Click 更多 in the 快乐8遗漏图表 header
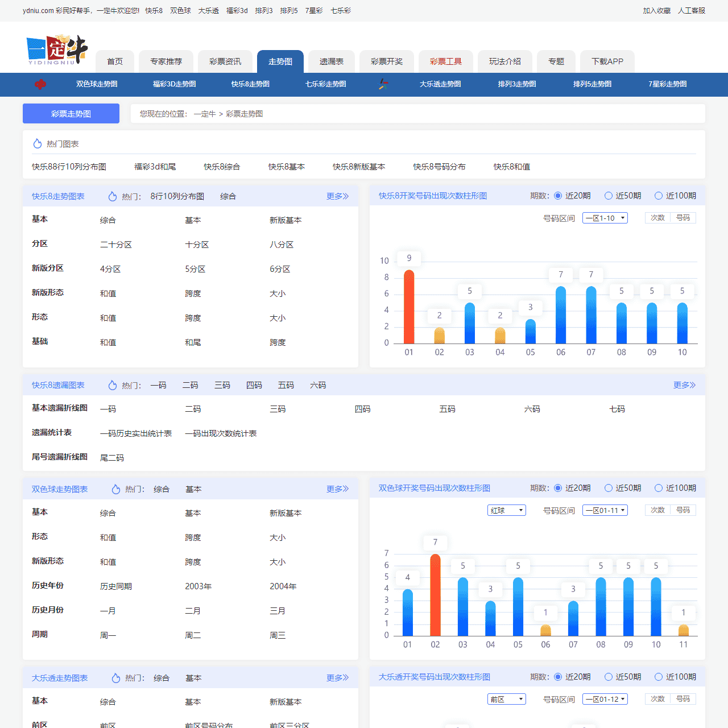This screenshot has width=728, height=728. (x=684, y=385)
